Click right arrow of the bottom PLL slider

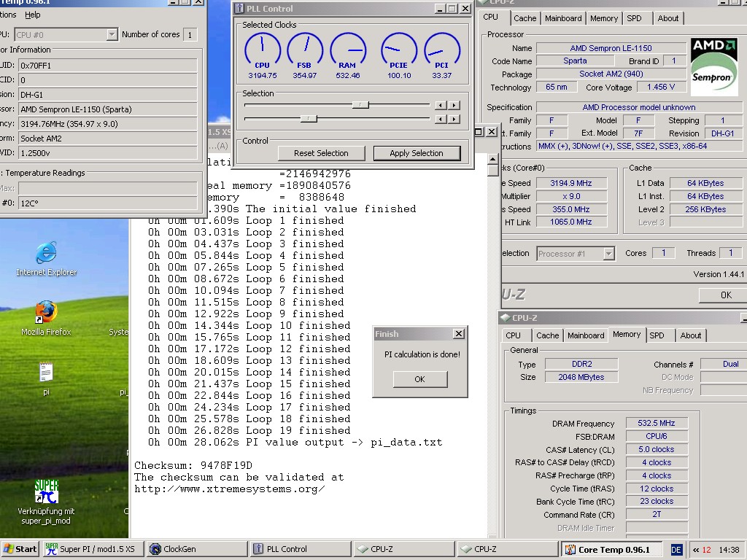point(454,119)
